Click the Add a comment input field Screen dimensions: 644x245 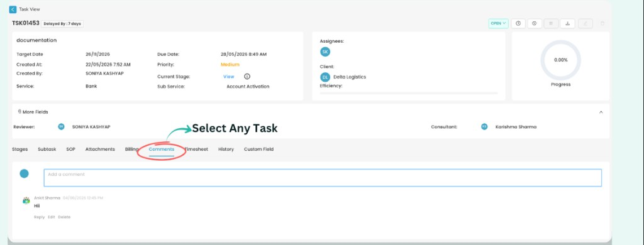pyautogui.click(x=323, y=178)
